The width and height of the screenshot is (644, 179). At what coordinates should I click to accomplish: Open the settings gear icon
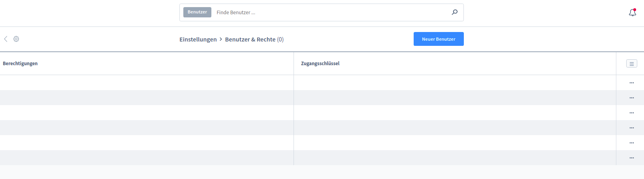pyautogui.click(x=16, y=39)
